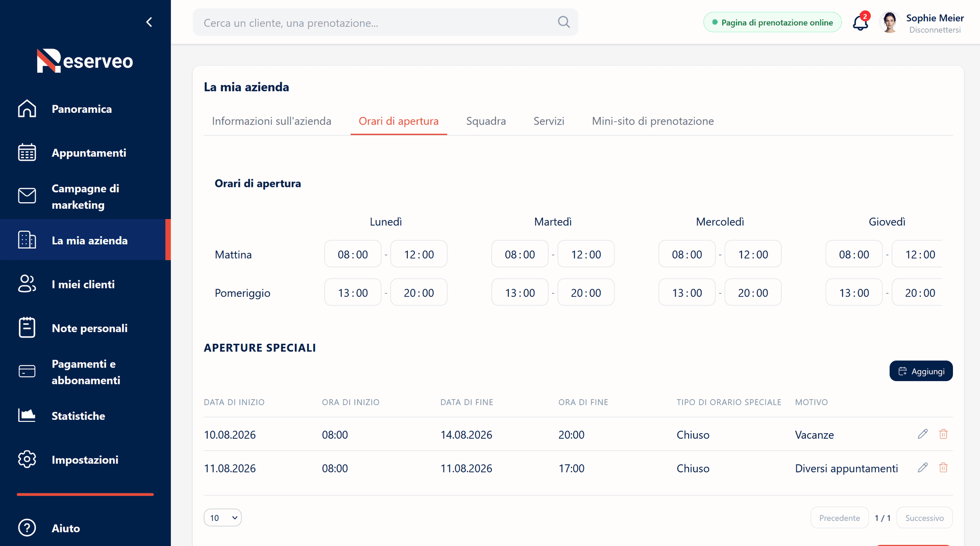Switch to Mini-sito di prenotazione tab
This screenshot has height=546, width=980.
pos(653,121)
